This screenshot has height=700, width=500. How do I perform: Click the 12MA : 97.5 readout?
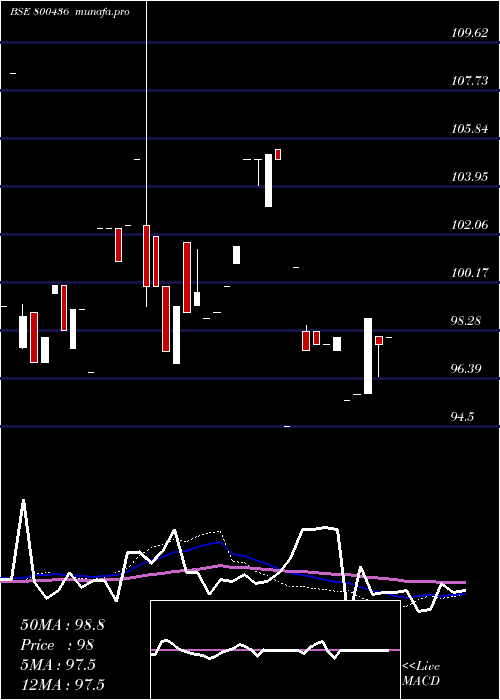tap(62, 684)
